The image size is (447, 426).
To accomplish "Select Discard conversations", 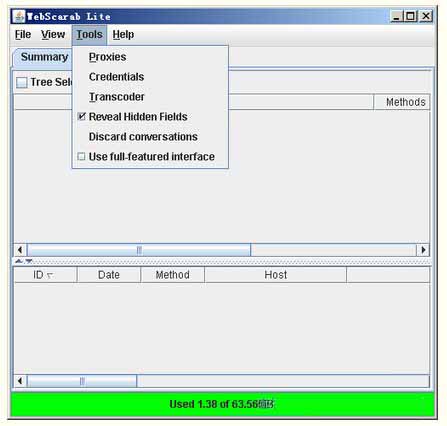I will coord(143,137).
